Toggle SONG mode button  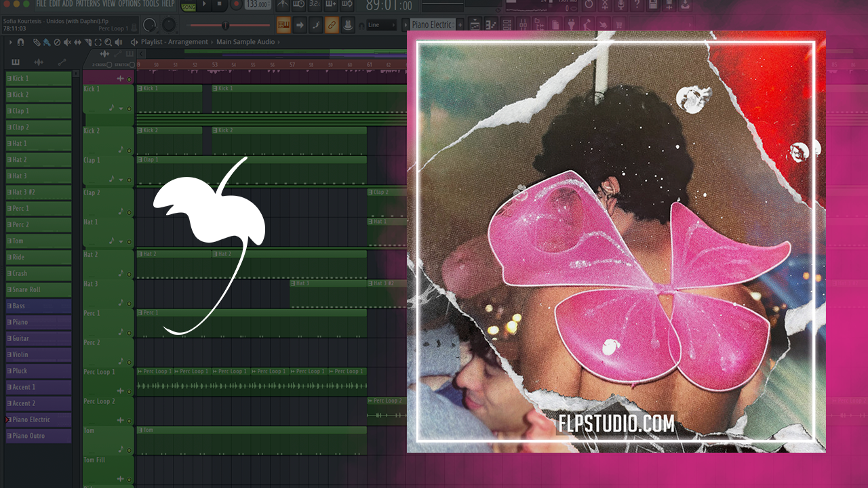tap(188, 7)
